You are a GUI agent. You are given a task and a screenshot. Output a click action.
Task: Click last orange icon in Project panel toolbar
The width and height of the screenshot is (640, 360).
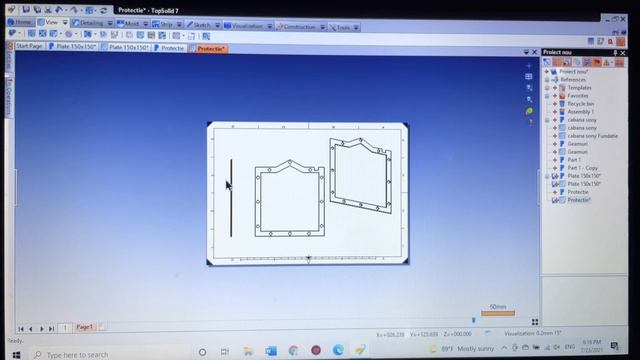[x=619, y=62]
